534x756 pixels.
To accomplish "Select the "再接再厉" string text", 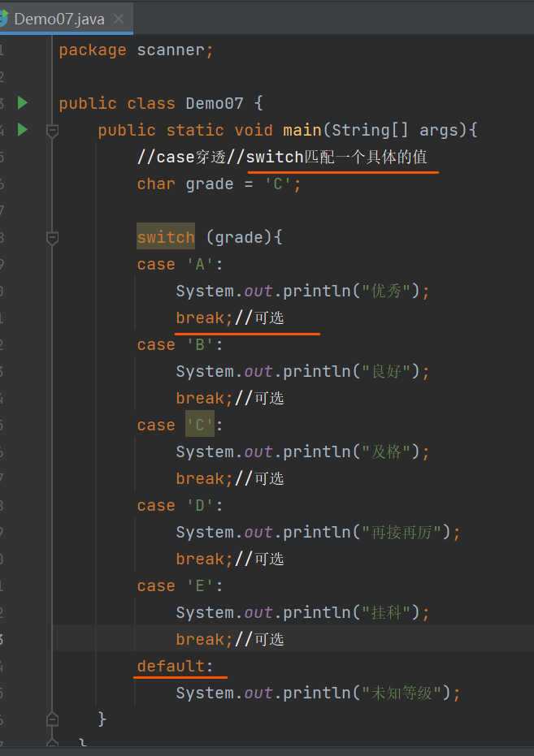I will coord(402,532).
